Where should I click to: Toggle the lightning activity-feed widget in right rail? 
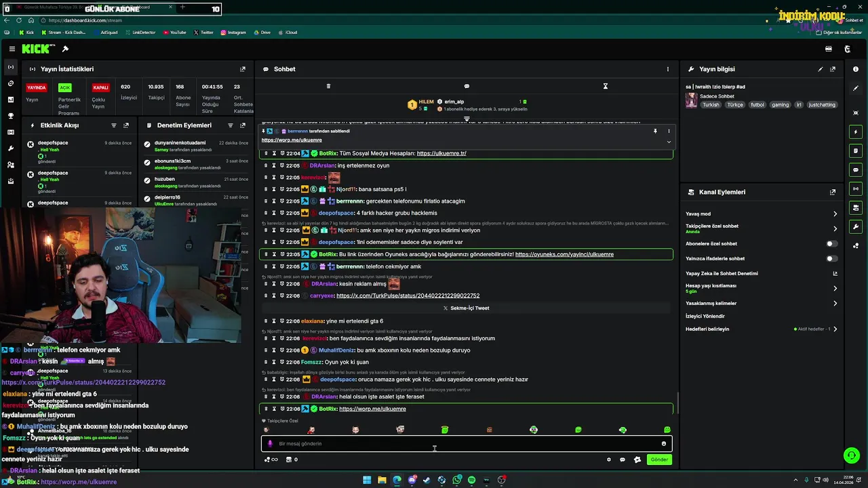pos(856,131)
